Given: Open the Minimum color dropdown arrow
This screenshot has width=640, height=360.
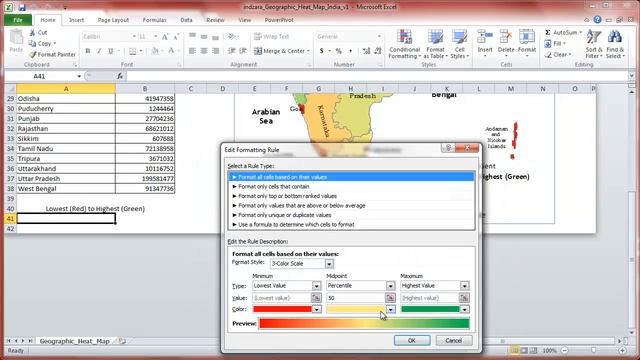Looking at the screenshot, I should tap(316, 309).
